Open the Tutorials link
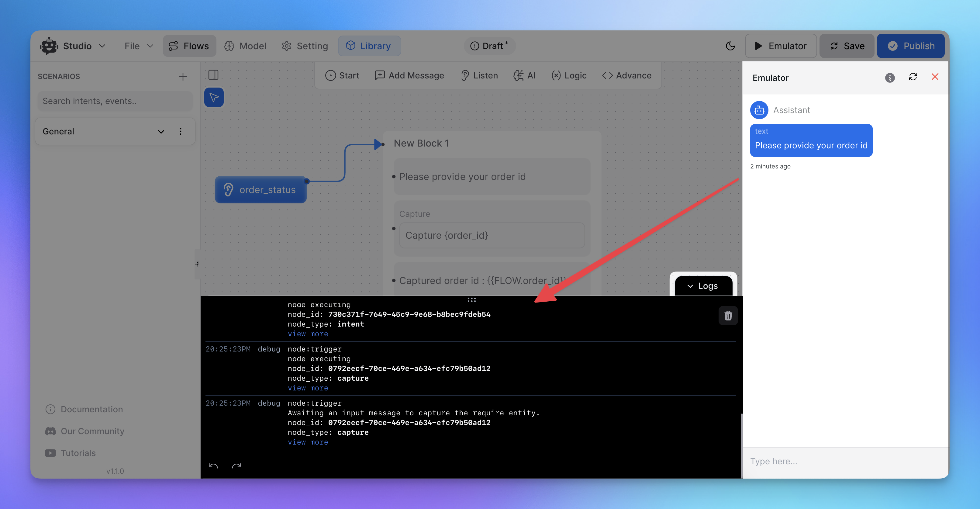 pyautogui.click(x=71, y=453)
